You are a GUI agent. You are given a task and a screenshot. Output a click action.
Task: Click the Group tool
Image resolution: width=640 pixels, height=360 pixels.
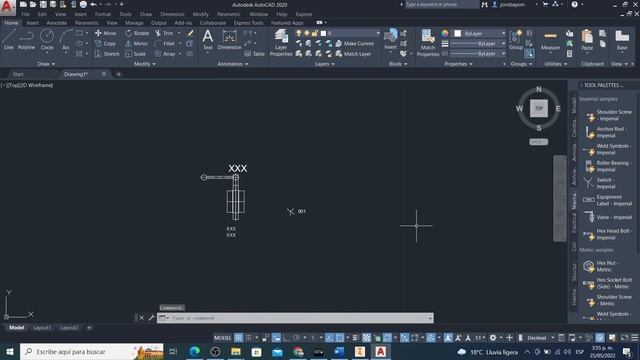(x=516, y=40)
